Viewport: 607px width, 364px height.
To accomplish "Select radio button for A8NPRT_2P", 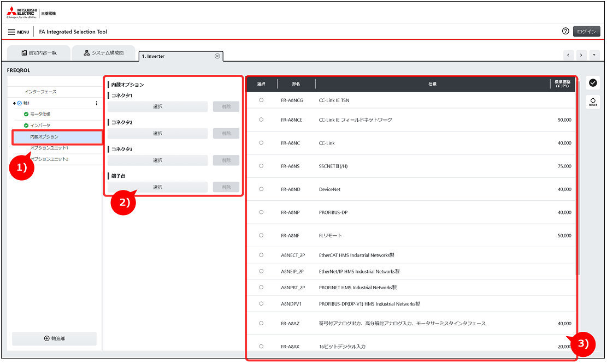I will pyautogui.click(x=261, y=288).
